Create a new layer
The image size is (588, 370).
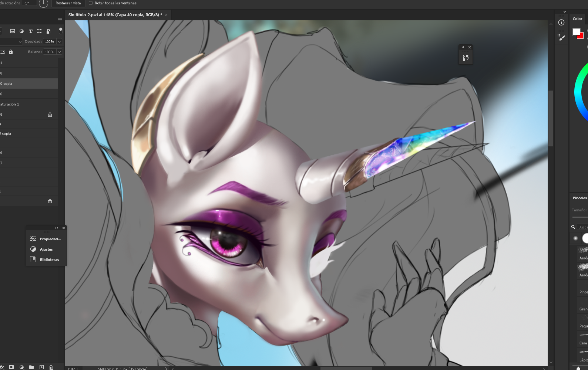click(41, 367)
